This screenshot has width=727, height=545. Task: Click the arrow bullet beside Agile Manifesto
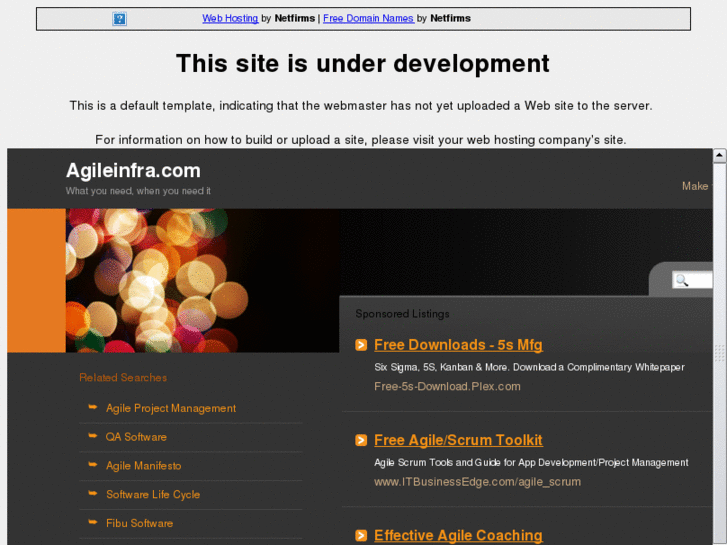point(93,464)
